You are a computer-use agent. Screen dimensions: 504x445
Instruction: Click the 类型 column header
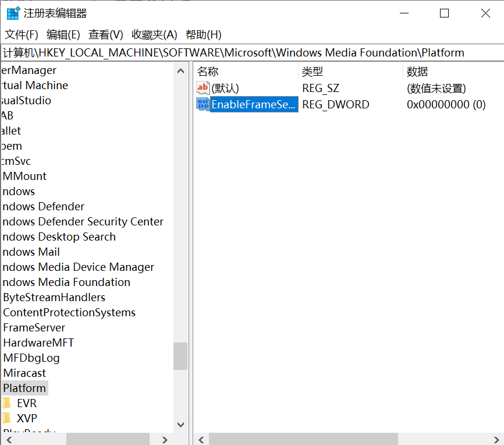351,72
